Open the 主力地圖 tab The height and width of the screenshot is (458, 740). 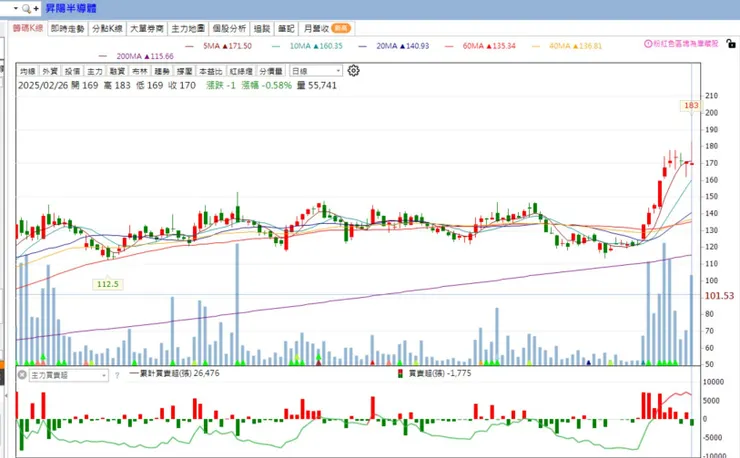click(x=188, y=29)
